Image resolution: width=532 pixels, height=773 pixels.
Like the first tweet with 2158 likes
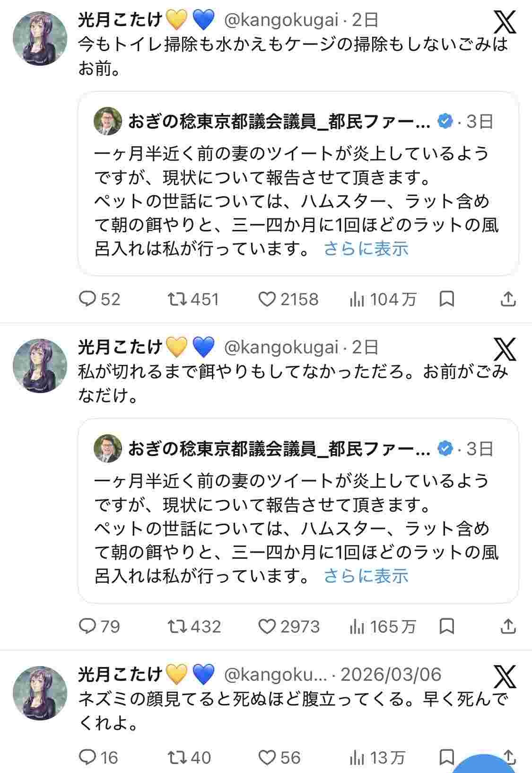pos(267,299)
